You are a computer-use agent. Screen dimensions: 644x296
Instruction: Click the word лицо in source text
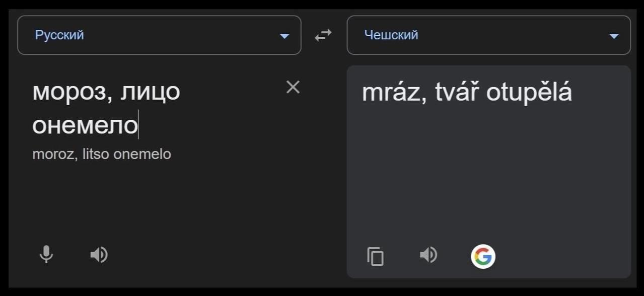pyautogui.click(x=150, y=92)
